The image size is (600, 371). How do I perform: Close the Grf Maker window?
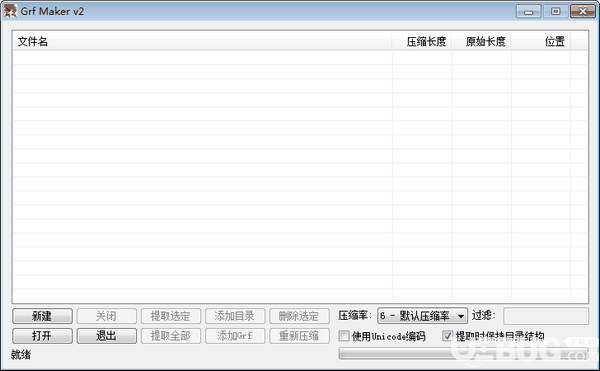click(583, 11)
